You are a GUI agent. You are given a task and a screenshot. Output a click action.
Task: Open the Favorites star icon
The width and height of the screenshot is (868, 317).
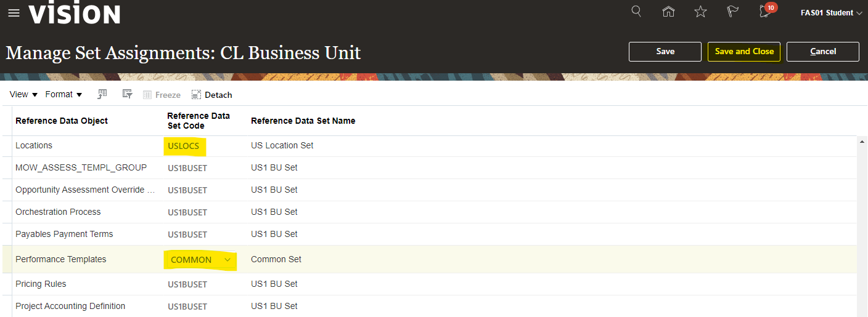700,12
